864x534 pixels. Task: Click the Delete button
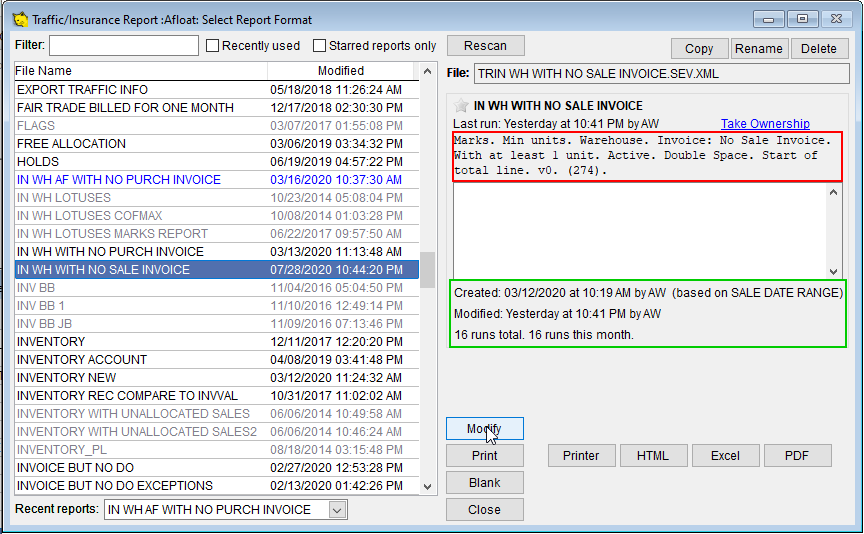(819, 48)
